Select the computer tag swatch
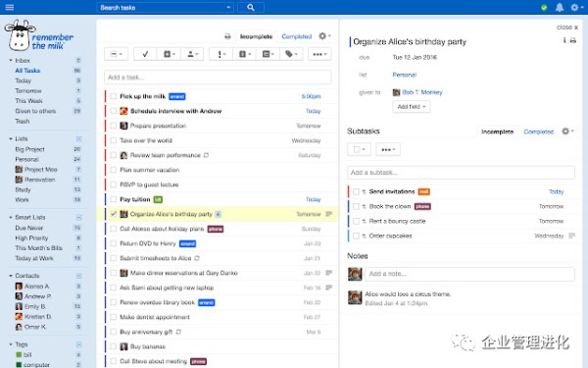The width and height of the screenshot is (588, 368). tap(19, 365)
